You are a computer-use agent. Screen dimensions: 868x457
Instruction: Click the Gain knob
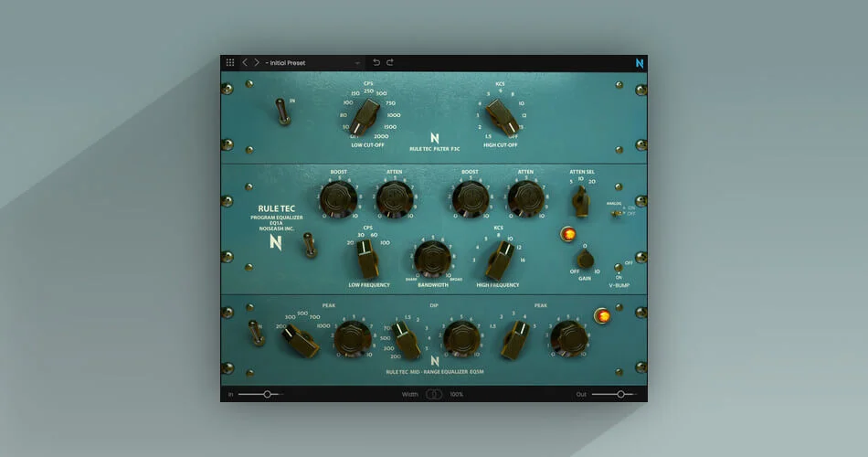585,260
